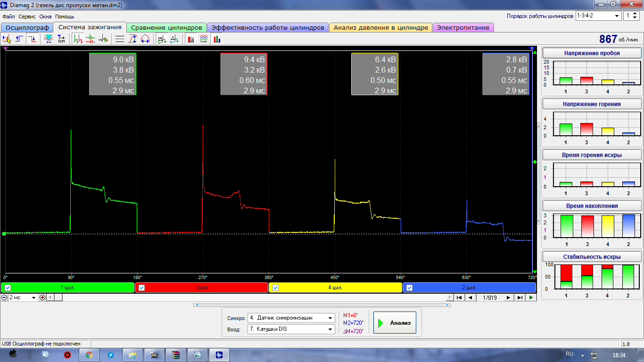Image resolution: width=644 pixels, height=362 pixels.
Task: Open the Файл menu
Action: (9, 16)
